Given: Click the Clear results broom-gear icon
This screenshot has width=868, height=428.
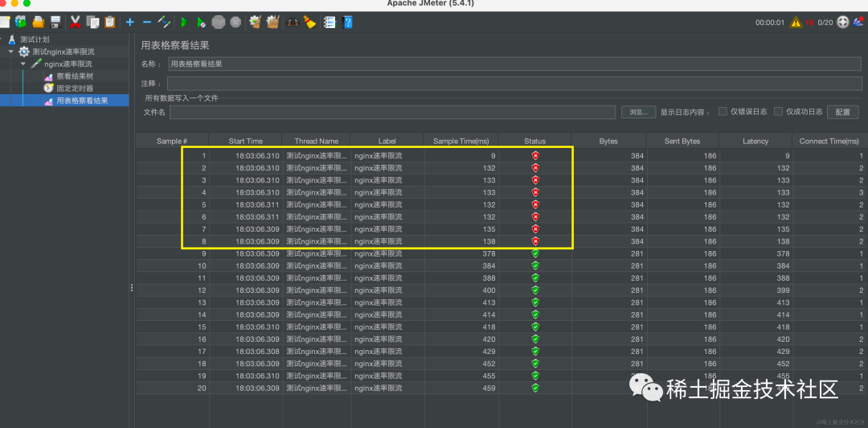Looking at the screenshot, I should pos(256,23).
